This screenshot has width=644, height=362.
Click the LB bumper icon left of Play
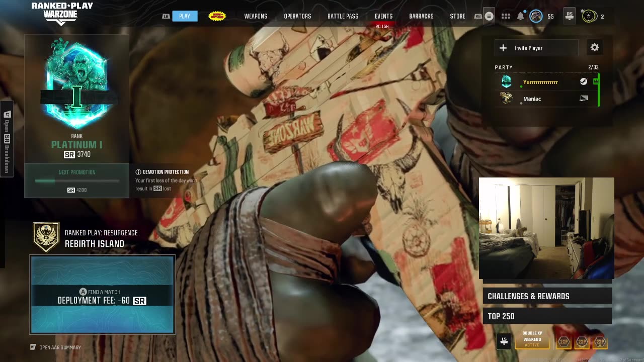(x=166, y=16)
